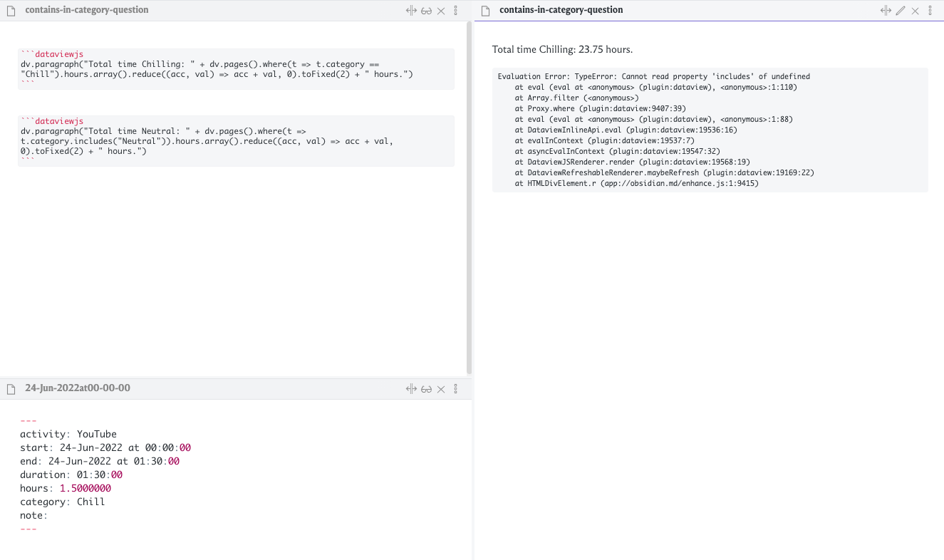This screenshot has height=560, width=944.
Task: Click the 'category: Chill' frontmatter line
Action: 63,502
